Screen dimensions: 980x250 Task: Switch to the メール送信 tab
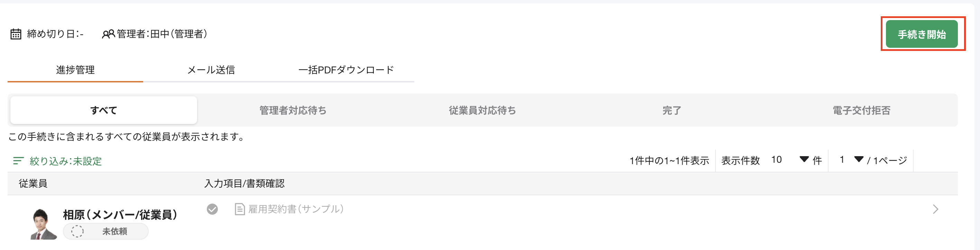point(212,70)
